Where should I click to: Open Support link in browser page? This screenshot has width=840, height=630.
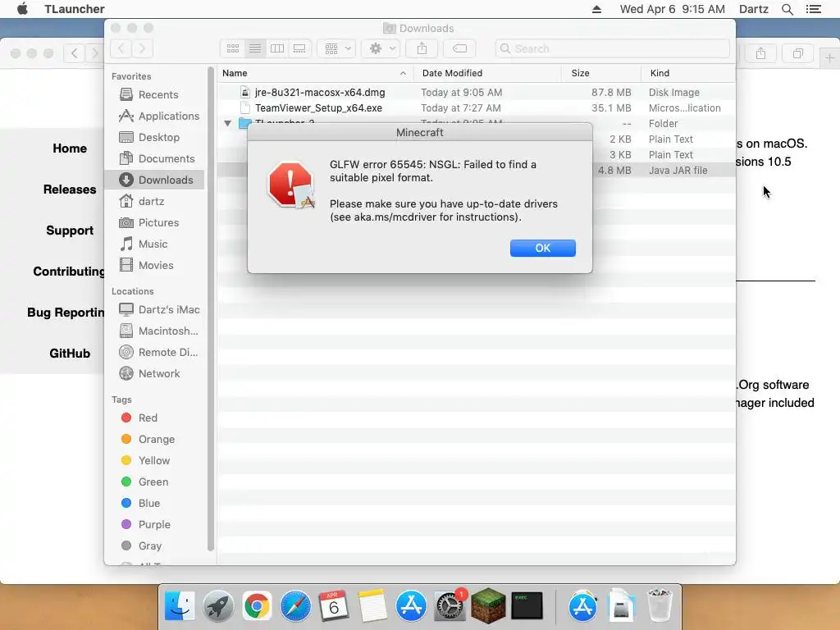point(70,231)
